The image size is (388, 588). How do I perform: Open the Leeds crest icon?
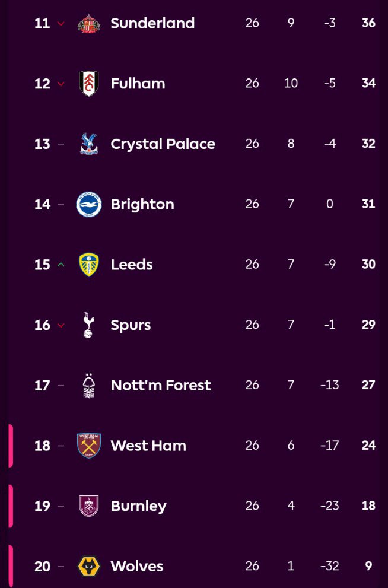click(89, 265)
